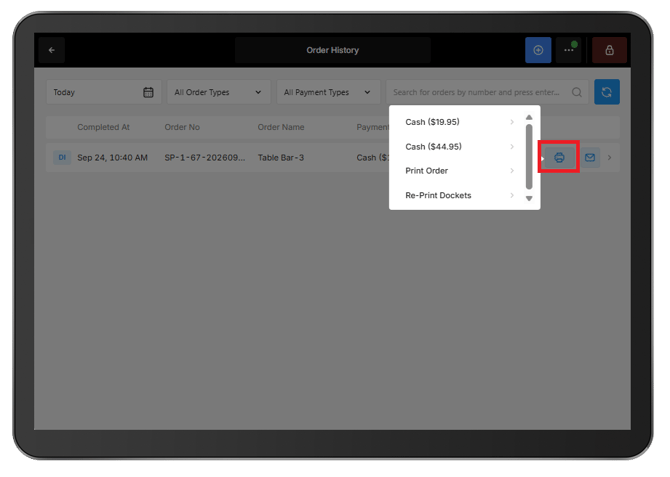Screen dimensions: 670x477
Task: Click the Order No column header
Action: point(182,127)
